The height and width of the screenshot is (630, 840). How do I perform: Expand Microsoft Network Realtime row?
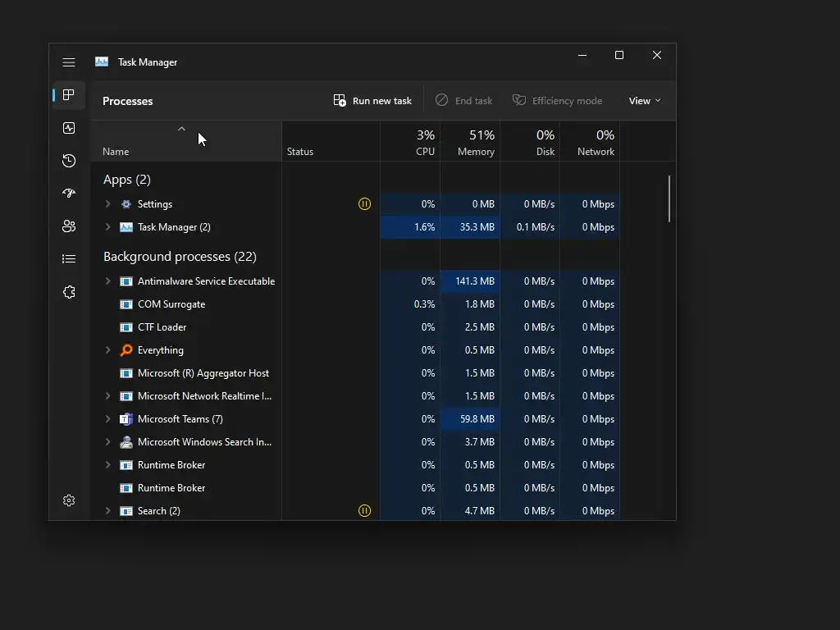(x=107, y=396)
